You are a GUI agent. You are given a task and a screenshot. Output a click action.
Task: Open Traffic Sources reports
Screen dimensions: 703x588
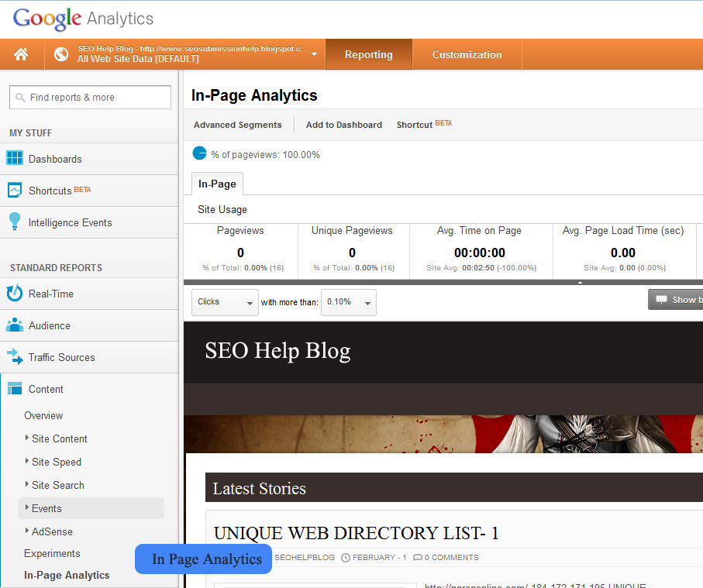pos(62,358)
